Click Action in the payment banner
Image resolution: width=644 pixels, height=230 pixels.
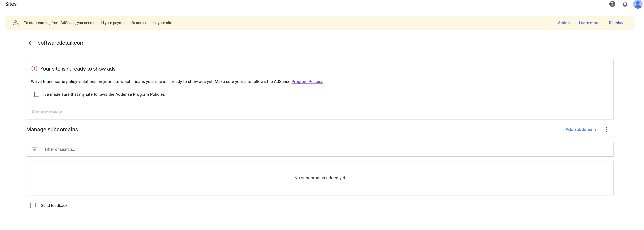[x=563, y=23]
